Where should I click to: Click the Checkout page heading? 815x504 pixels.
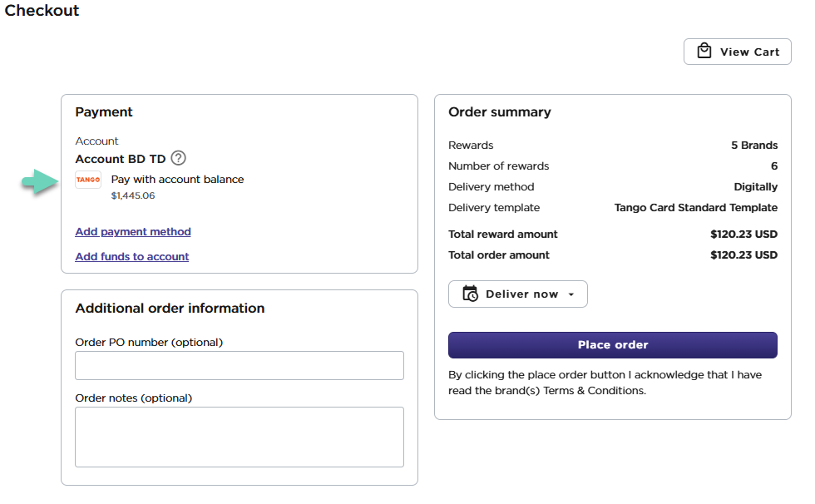[42, 11]
